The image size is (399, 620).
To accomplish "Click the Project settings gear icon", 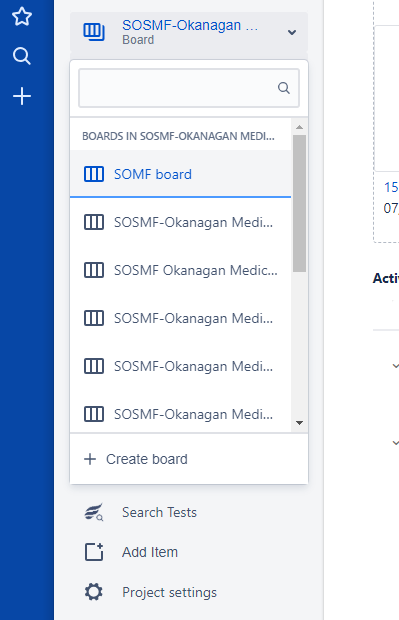I will click(94, 592).
